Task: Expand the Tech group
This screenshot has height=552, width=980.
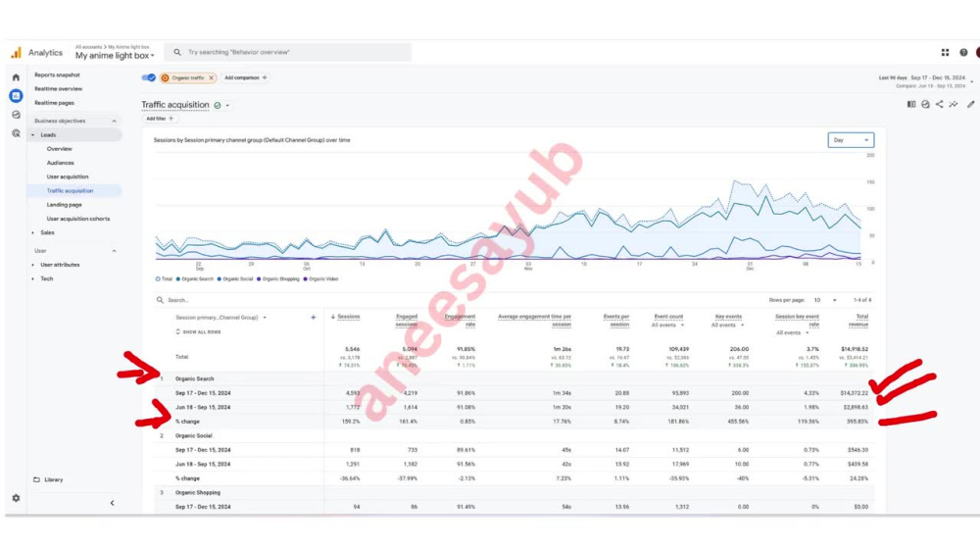Action: 33,278
